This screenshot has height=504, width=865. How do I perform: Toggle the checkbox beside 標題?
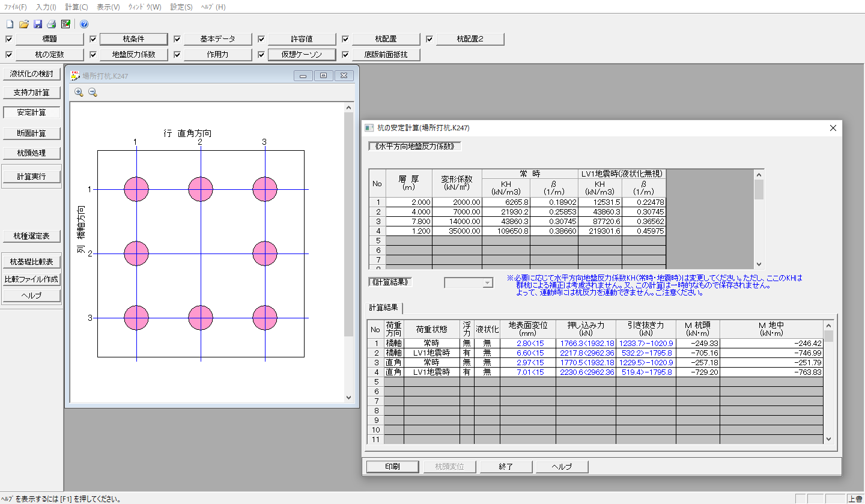click(x=8, y=39)
